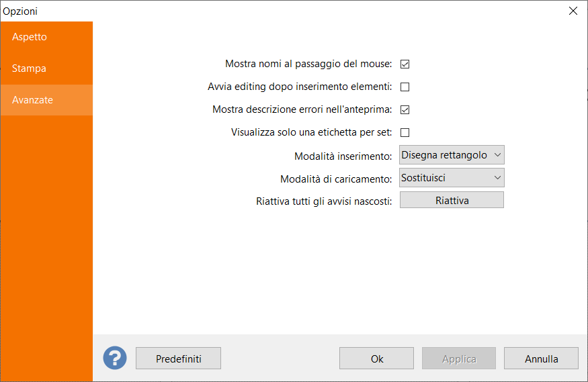Click the Applica button
Viewport: 588px width, 382px height.
pyautogui.click(x=459, y=359)
